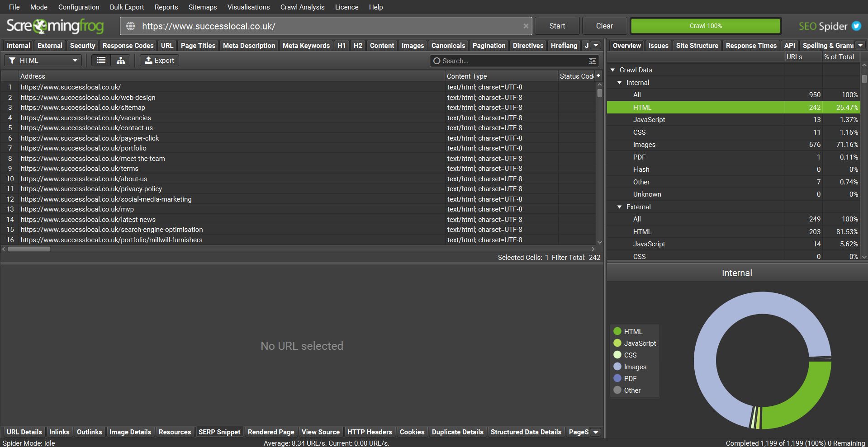868x447 pixels.
Task: Open the Twitter bird icon
Action: pyautogui.click(x=856, y=26)
